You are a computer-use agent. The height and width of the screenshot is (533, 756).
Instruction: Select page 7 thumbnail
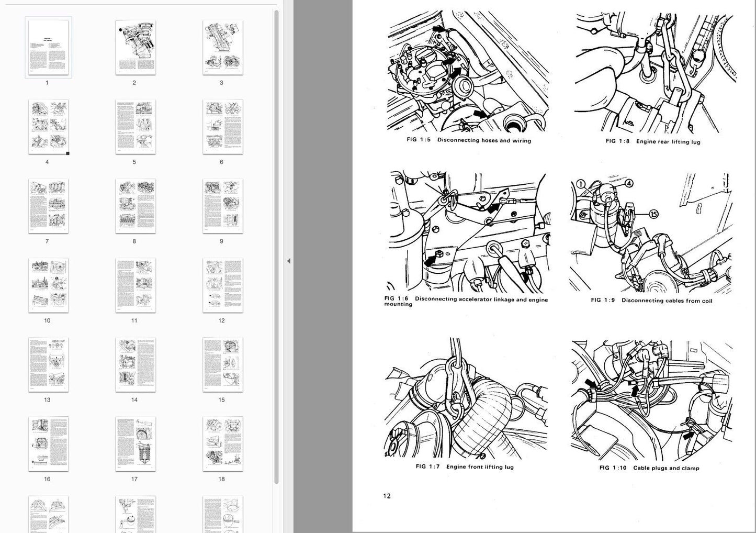coord(48,206)
